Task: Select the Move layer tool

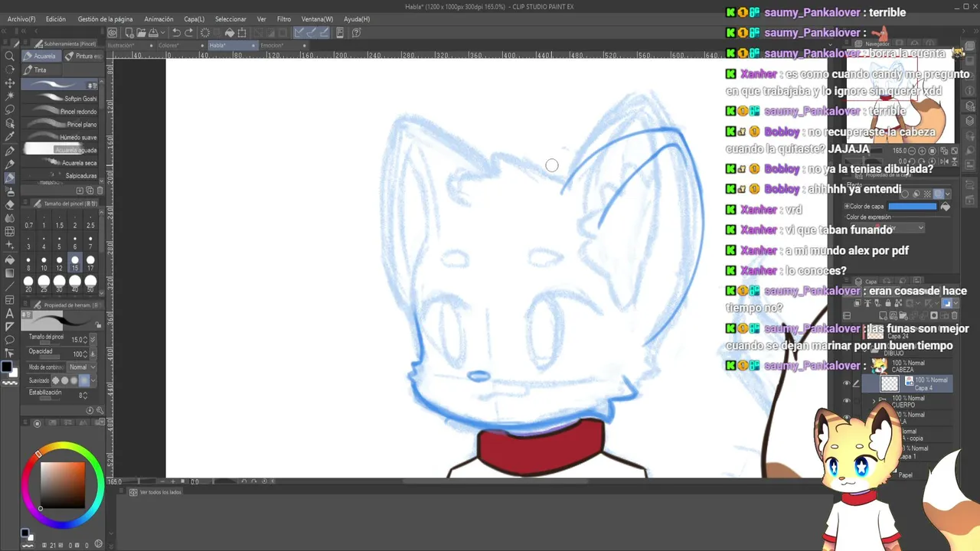Action: coord(10,83)
